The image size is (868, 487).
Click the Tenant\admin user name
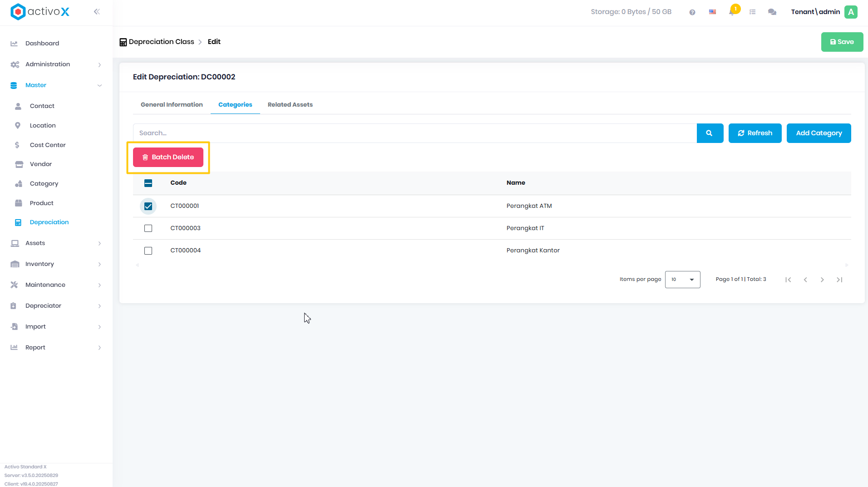coord(815,12)
